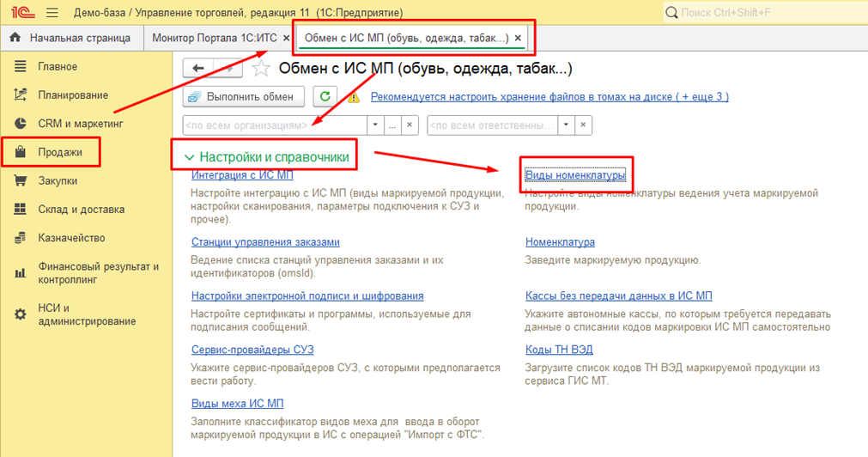Click the CRM и маркетинг pie icon
The height and width of the screenshot is (457, 868).
21,124
